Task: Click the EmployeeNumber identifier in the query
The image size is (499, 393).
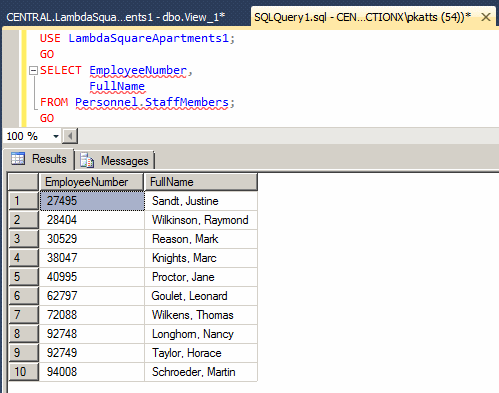Action: (x=138, y=70)
